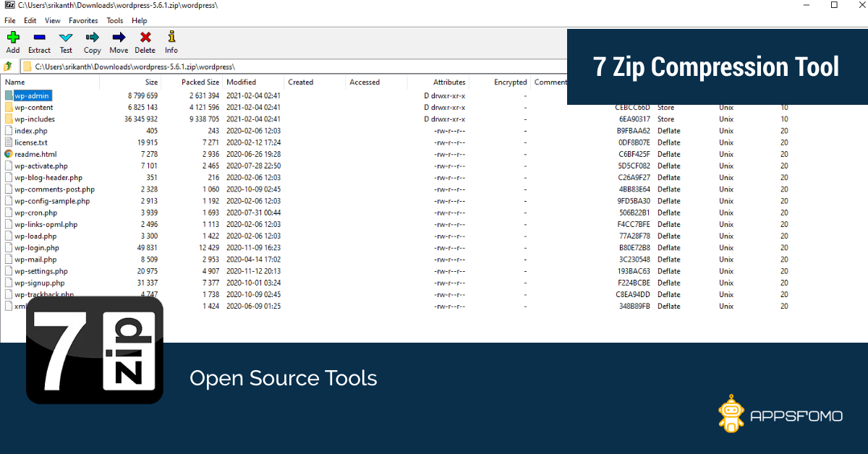The image size is (868, 454).
Task: Select the wp-content folder
Action: pyautogui.click(x=33, y=108)
